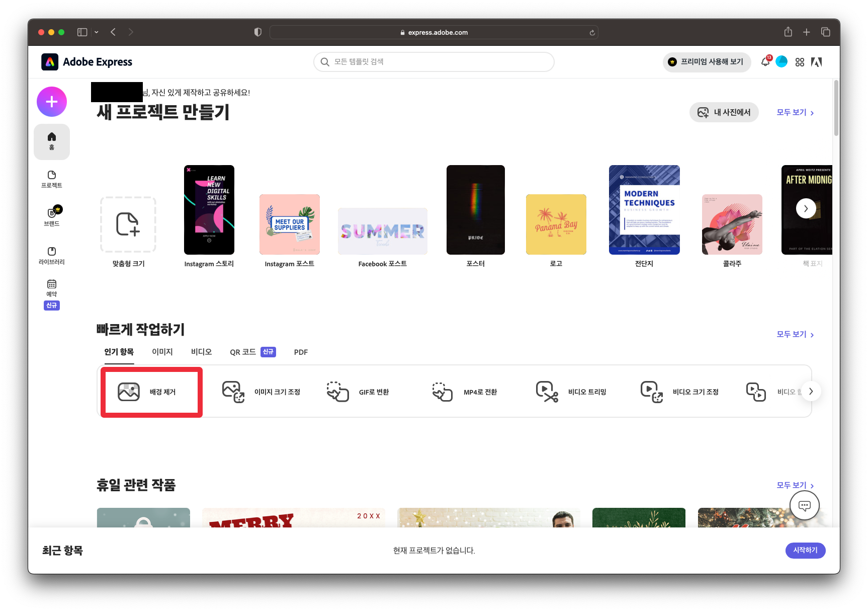
Task: Open a new Safari tab with plus
Action: click(807, 32)
